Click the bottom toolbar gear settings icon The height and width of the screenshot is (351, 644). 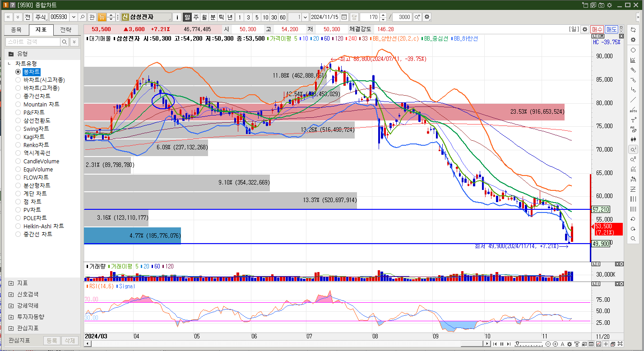[x=570, y=344]
